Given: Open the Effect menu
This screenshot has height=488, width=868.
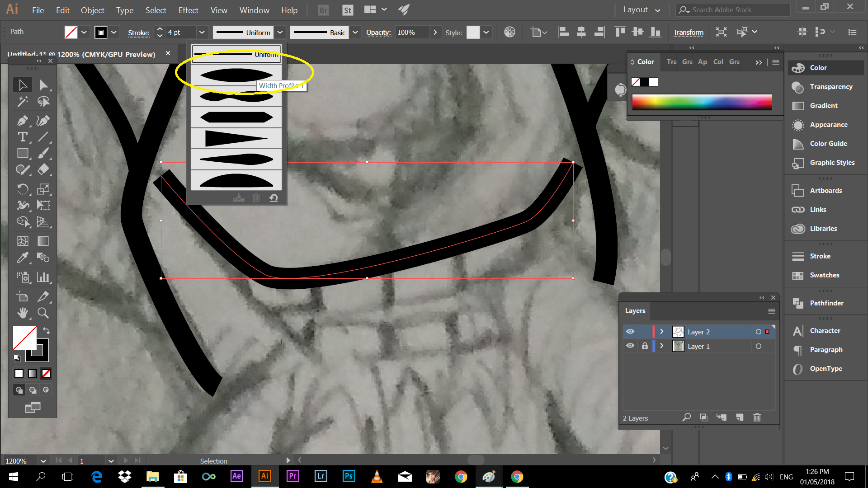Looking at the screenshot, I should point(188,10).
